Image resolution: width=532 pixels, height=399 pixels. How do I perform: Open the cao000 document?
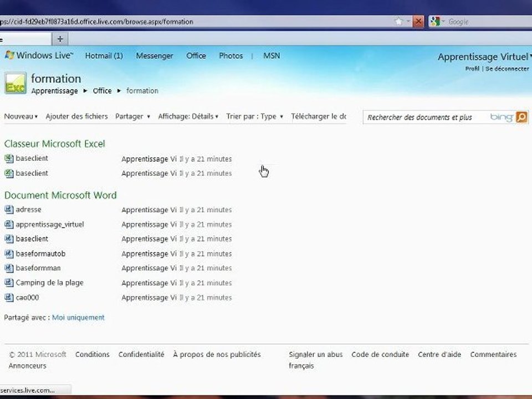click(x=27, y=298)
